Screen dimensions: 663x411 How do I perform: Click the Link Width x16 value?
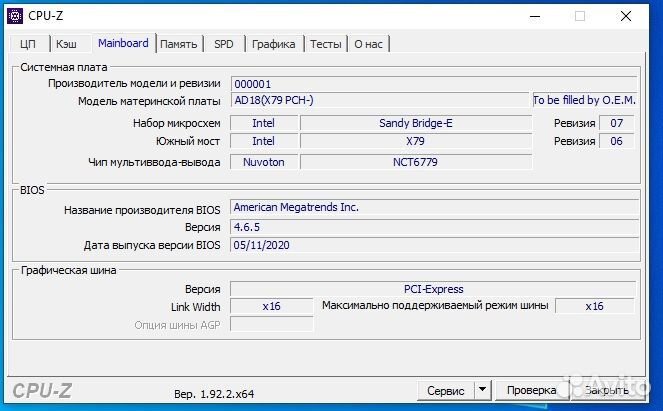[x=271, y=306]
